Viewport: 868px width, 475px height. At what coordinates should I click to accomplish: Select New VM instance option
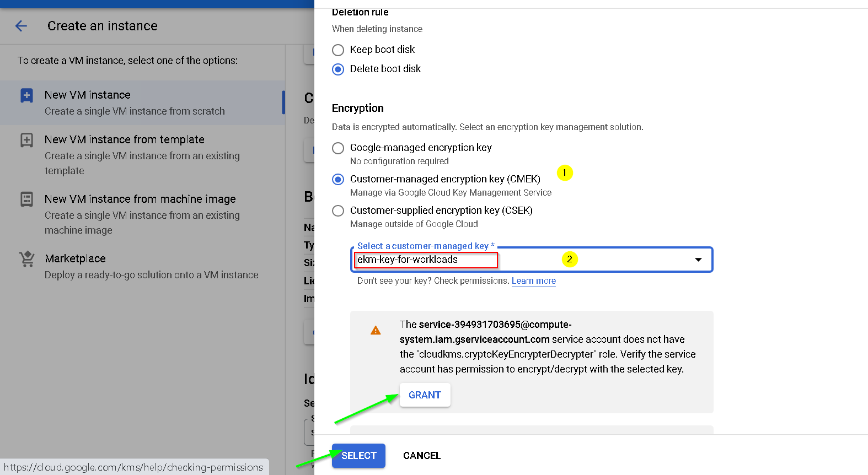pyautogui.click(x=142, y=102)
